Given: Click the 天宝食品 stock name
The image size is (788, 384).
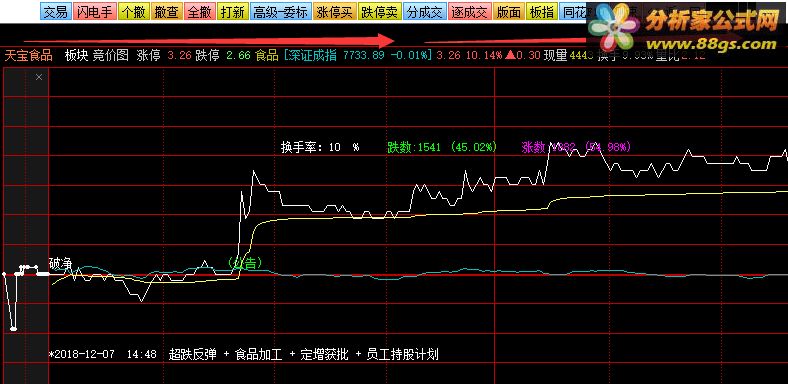Looking at the screenshot, I should (29, 55).
